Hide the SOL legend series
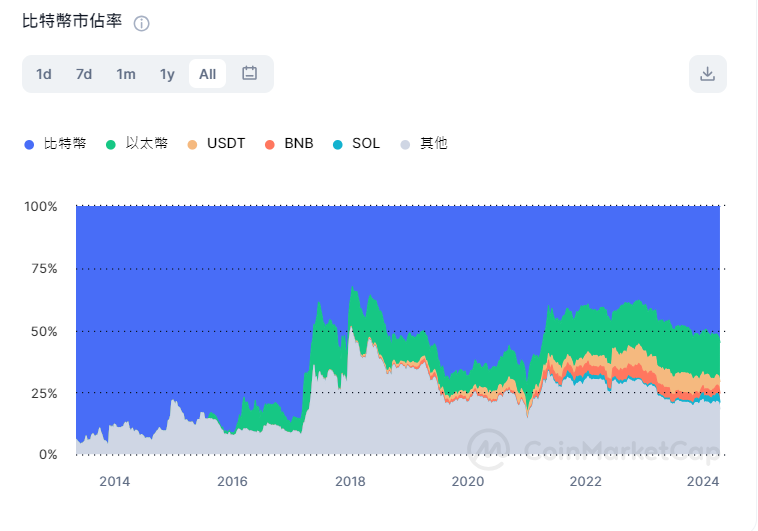Image resolution: width=758 pixels, height=531 pixels. click(356, 144)
